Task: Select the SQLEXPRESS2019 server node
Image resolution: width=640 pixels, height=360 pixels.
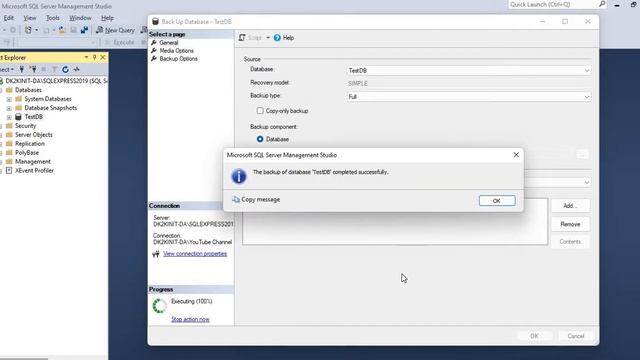Action: click(x=56, y=81)
